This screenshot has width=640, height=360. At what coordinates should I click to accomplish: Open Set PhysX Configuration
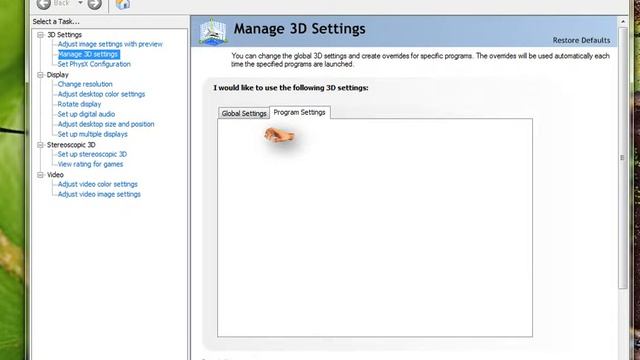point(94,64)
